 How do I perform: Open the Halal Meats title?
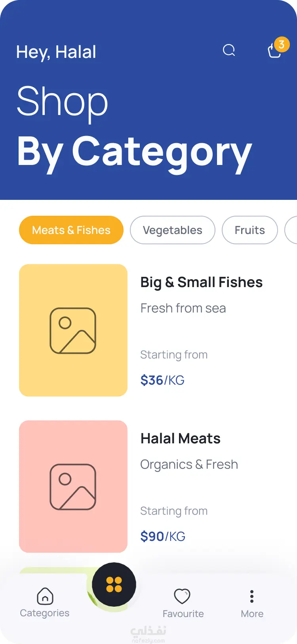[x=181, y=439]
